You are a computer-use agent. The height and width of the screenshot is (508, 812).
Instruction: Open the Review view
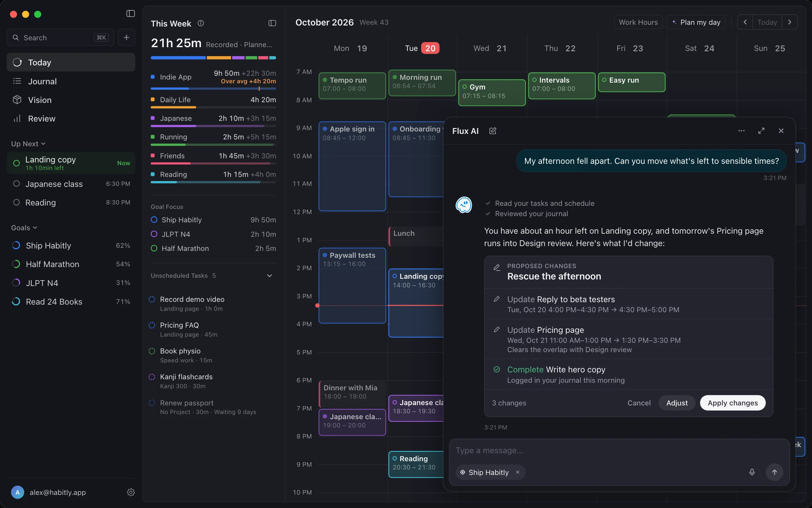point(71,118)
